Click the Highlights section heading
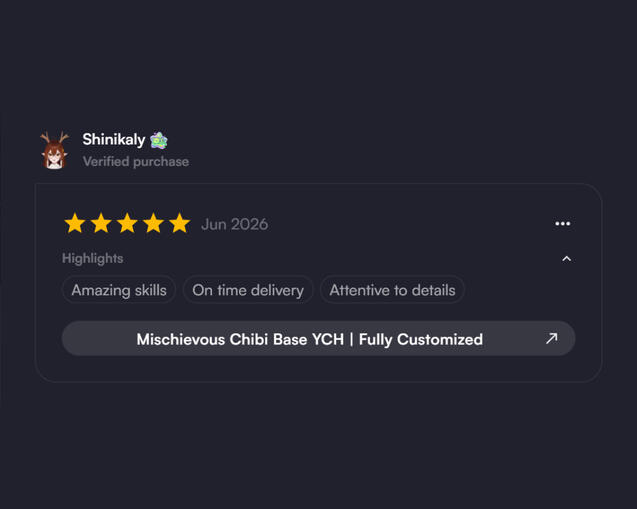 [x=93, y=258]
